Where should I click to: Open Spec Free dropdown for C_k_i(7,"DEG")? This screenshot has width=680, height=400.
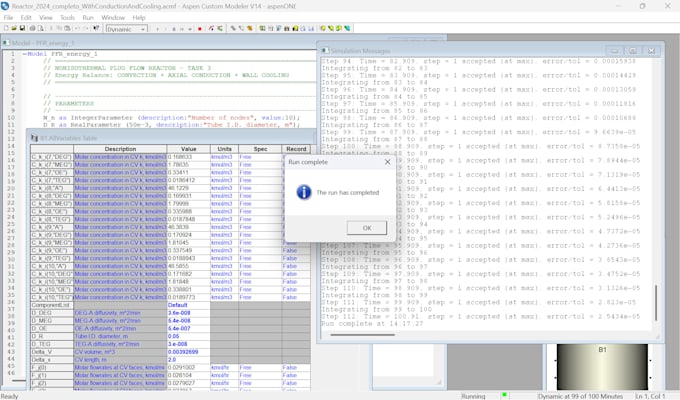pos(260,157)
